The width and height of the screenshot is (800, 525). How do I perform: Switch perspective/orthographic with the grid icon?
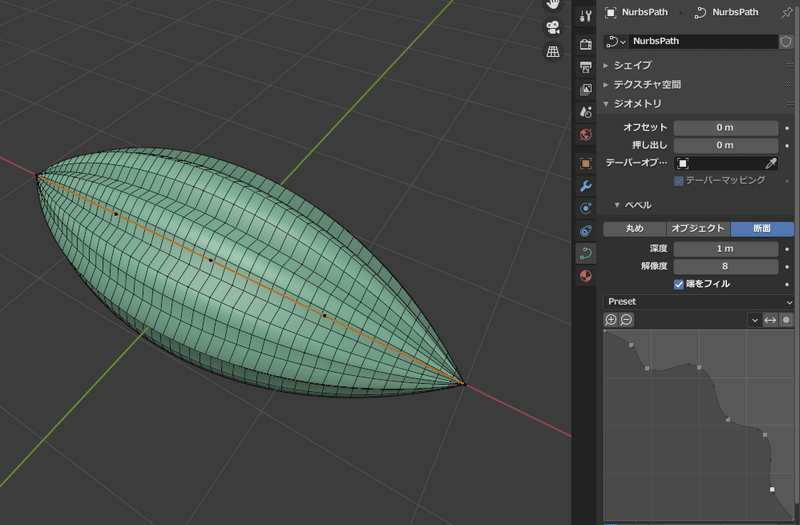pos(553,51)
